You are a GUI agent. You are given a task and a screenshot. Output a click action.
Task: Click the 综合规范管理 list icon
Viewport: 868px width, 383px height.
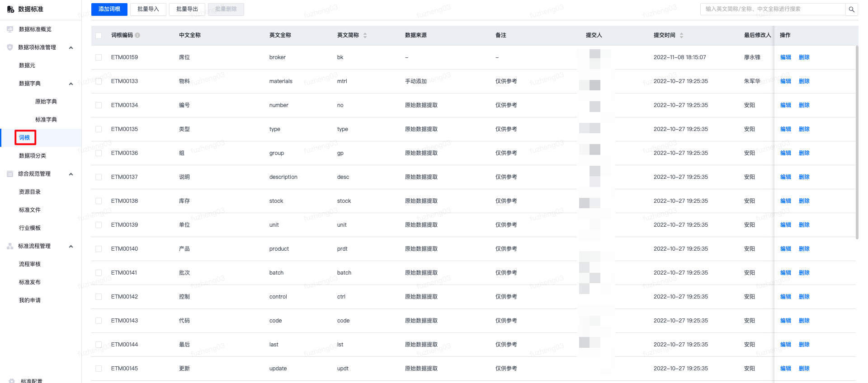10,174
